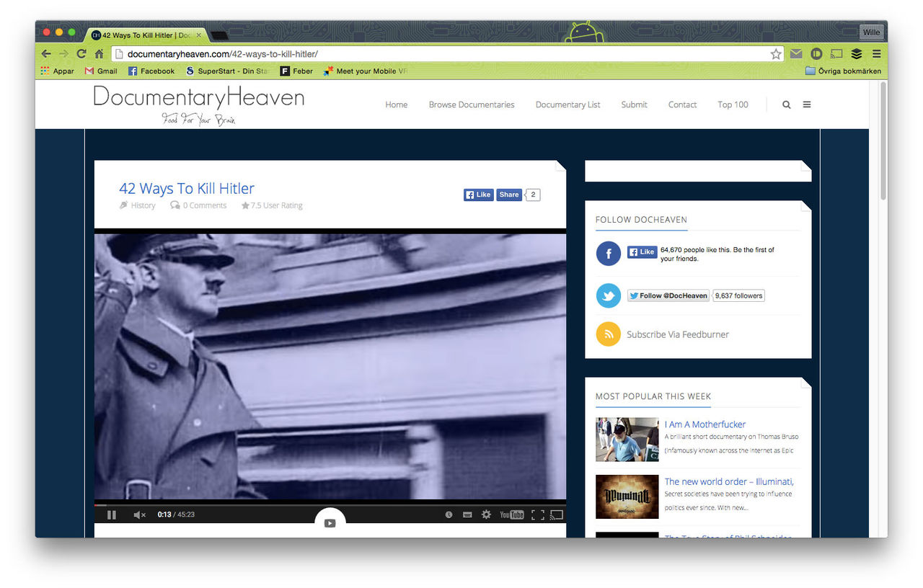Bookmark this page with the star icon
The image size is (923, 588).
(x=776, y=54)
